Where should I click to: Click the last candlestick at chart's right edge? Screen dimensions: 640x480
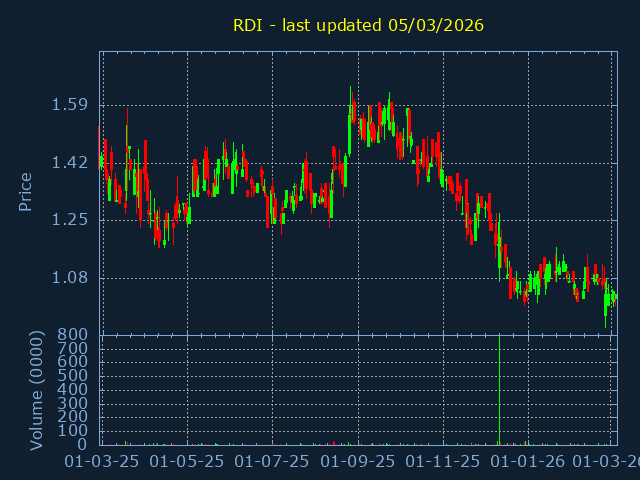(x=614, y=296)
